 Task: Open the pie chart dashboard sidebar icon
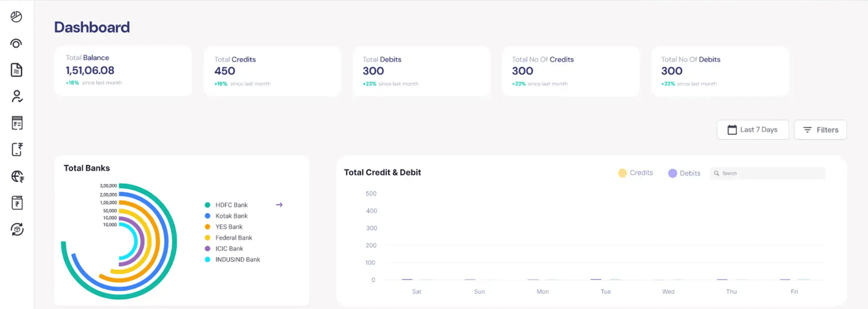click(x=17, y=17)
